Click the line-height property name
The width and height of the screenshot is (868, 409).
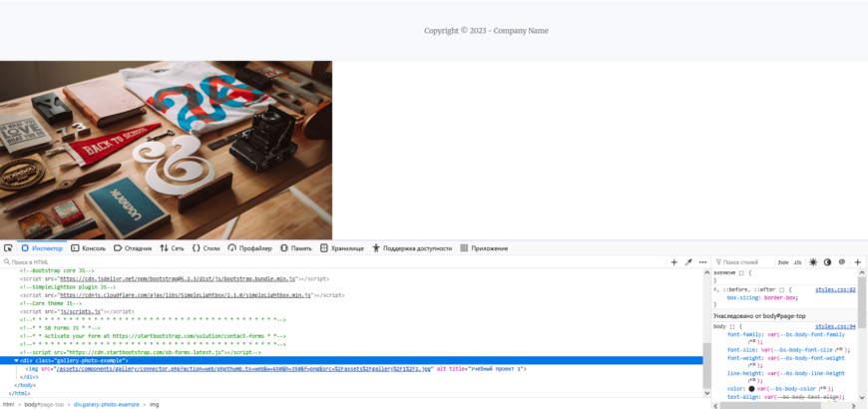click(x=743, y=373)
